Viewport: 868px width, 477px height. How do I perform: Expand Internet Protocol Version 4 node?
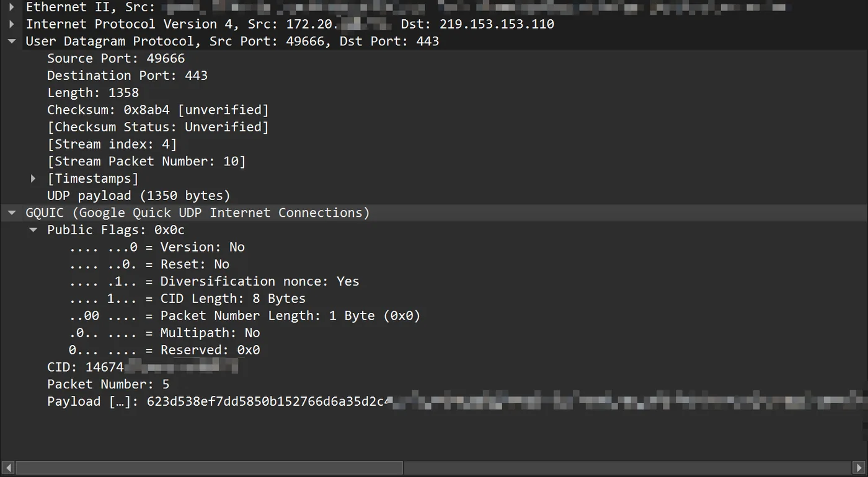11,24
